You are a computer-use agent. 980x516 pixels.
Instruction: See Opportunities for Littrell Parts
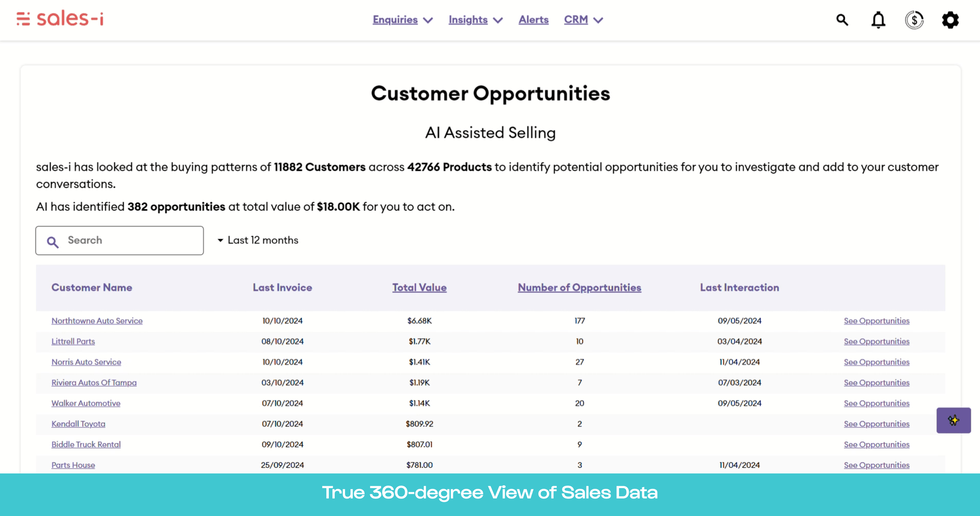tap(876, 341)
